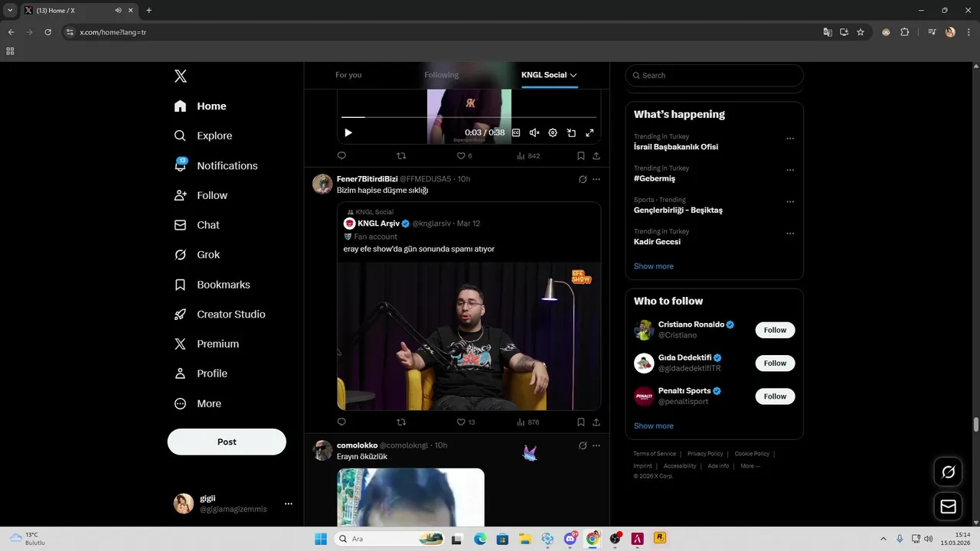
Task: Open Fener7BitirdiBizi profile avatar
Action: (322, 184)
